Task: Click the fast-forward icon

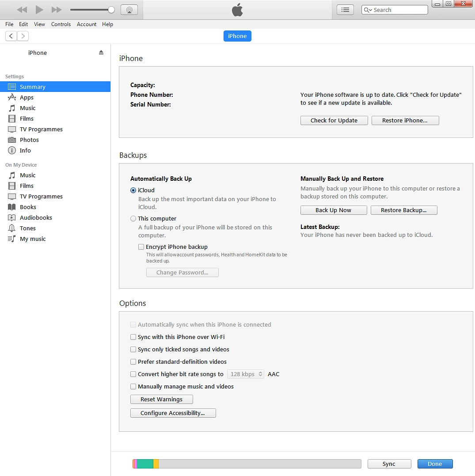Action: pos(57,10)
